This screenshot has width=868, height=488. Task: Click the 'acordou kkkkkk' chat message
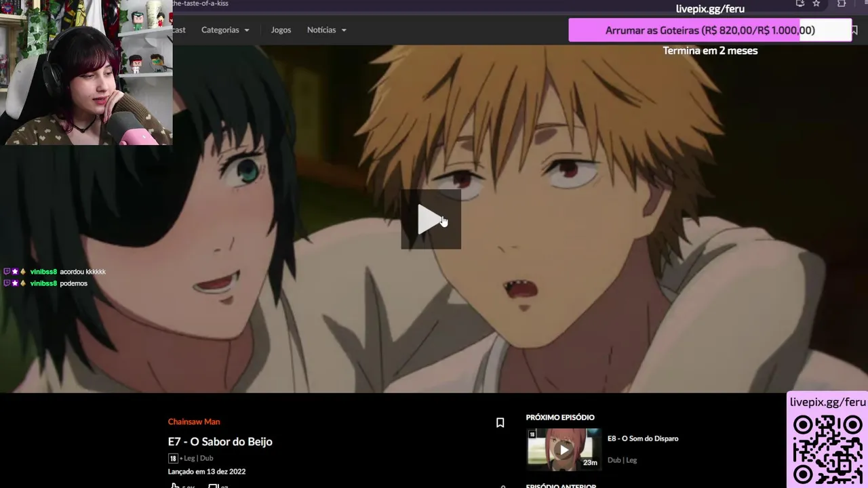coord(83,272)
